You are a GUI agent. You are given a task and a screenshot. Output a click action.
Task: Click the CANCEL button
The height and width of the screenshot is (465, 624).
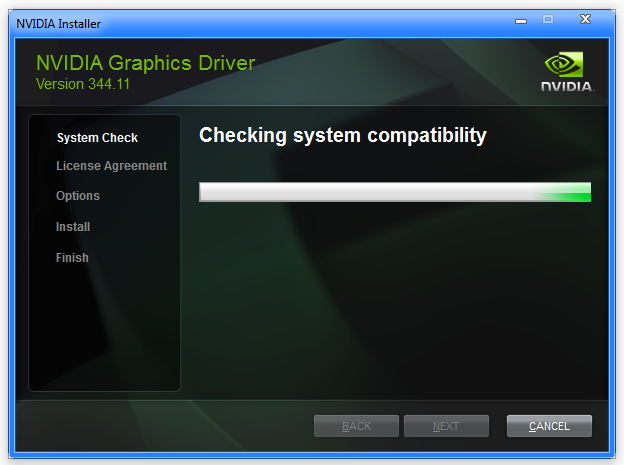(549, 426)
